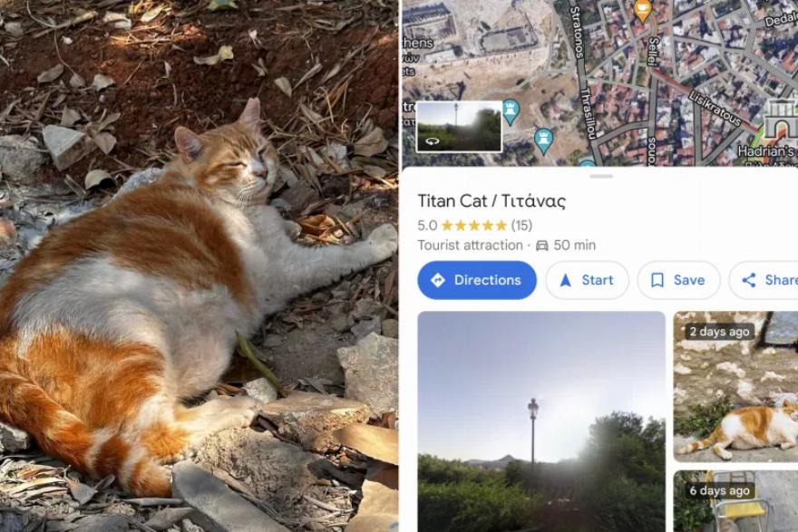Viewport: 798px width, 532px height.
Task: Tap the five-star rating row
Action: (474, 226)
